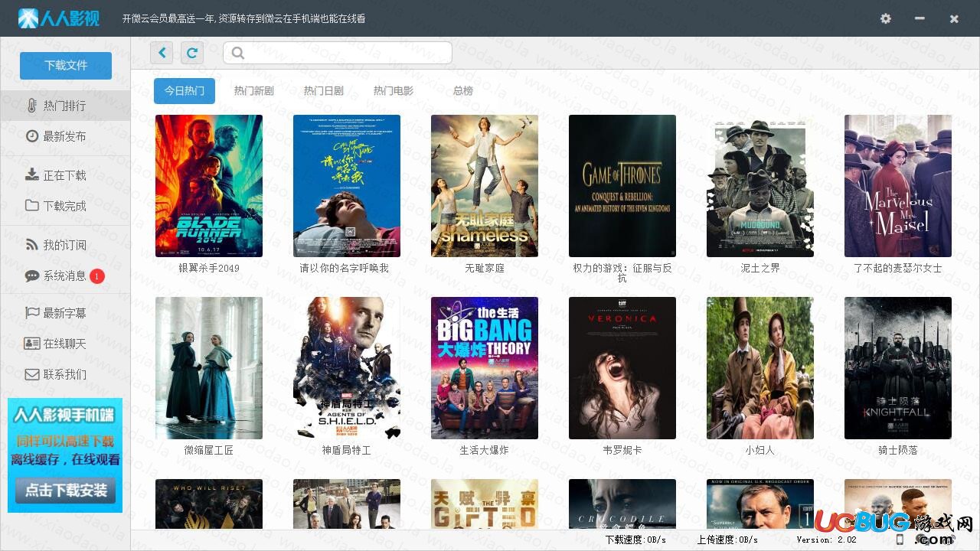Open 最新发布 in the sidebar
Image resolution: width=980 pixels, height=551 pixels.
point(65,136)
